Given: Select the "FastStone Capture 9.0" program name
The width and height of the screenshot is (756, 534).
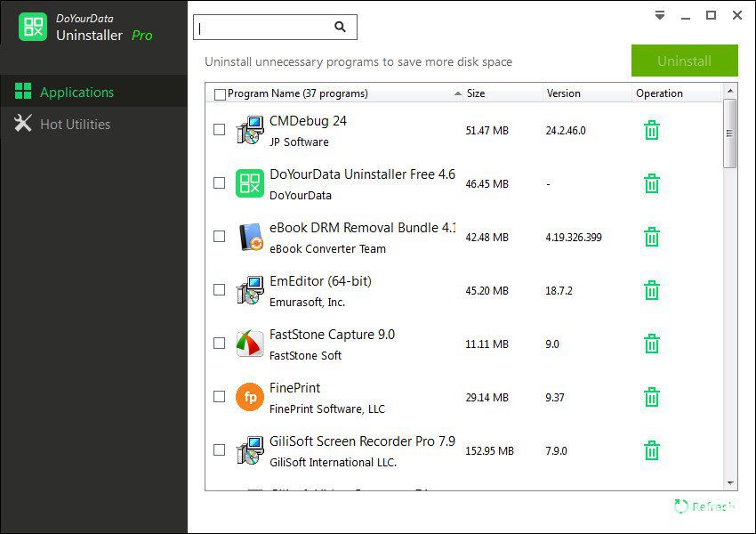Looking at the screenshot, I should click(x=332, y=335).
